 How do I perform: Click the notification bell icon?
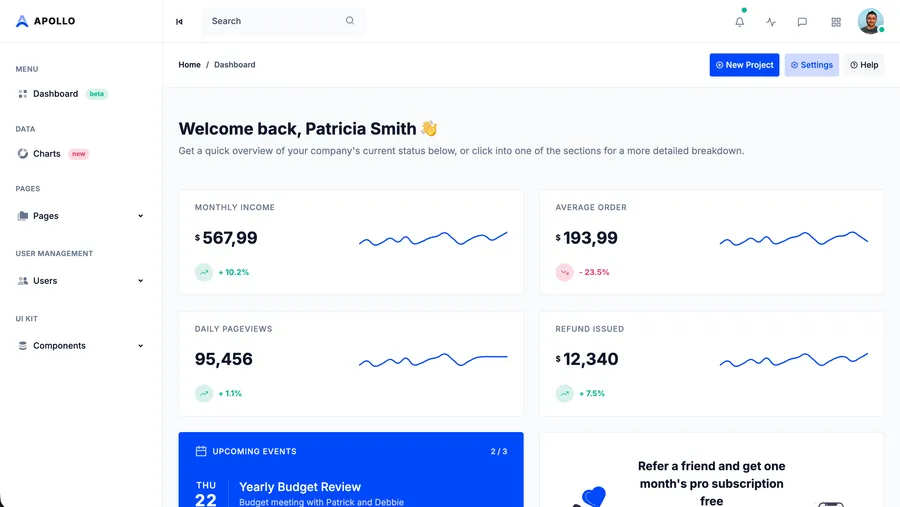coord(740,21)
